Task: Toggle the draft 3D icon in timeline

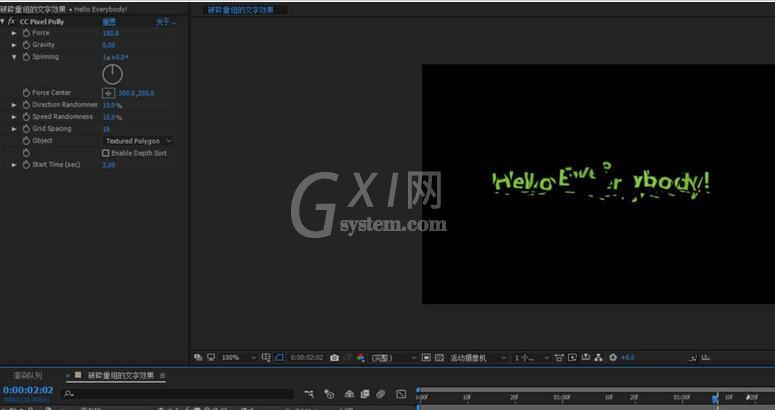Action: pos(329,394)
